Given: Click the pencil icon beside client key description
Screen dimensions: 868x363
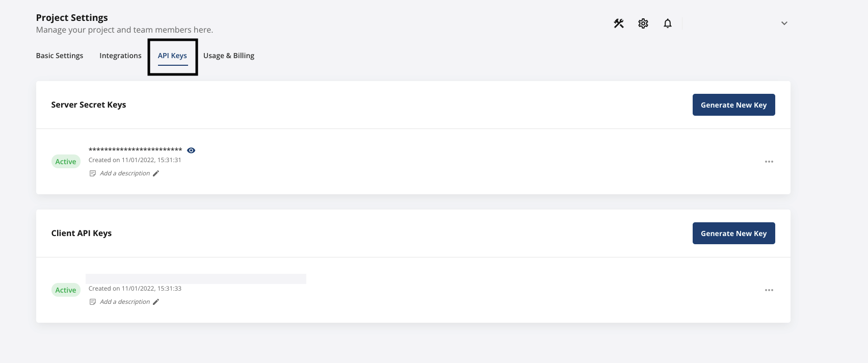Looking at the screenshot, I should [x=155, y=302].
